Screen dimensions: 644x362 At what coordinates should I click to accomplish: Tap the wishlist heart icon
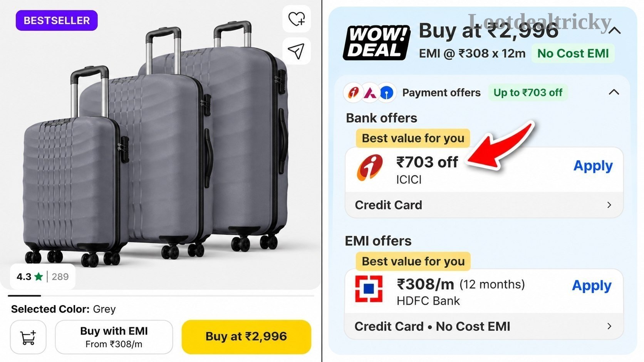(x=297, y=18)
